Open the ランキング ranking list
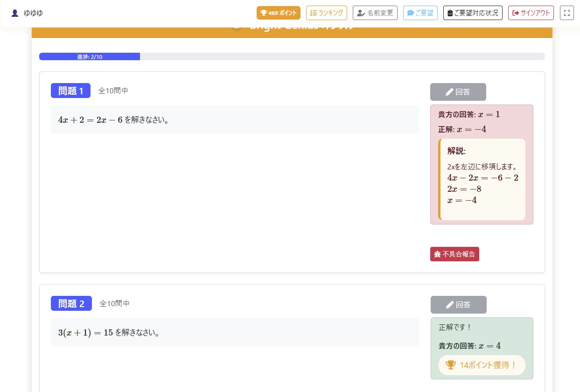The image size is (580, 392). (x=326, y=13)
